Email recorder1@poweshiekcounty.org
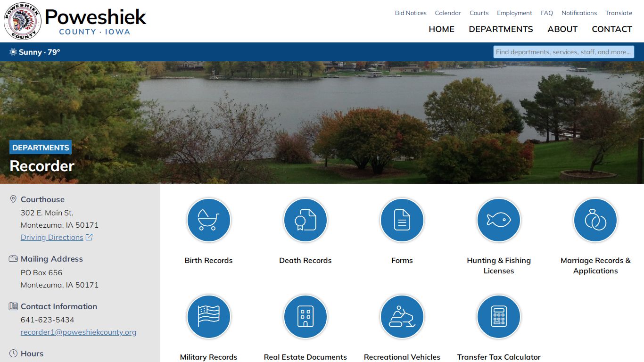The width and height of the screenshot is (644, 362). tap(78, 332)
